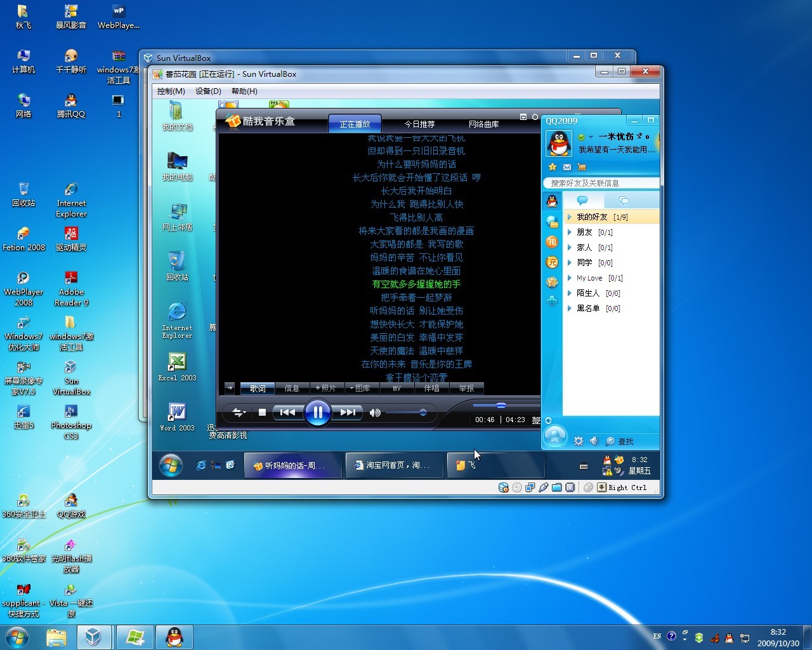Click the VirtualBox network status icon

tap(530, 487)
